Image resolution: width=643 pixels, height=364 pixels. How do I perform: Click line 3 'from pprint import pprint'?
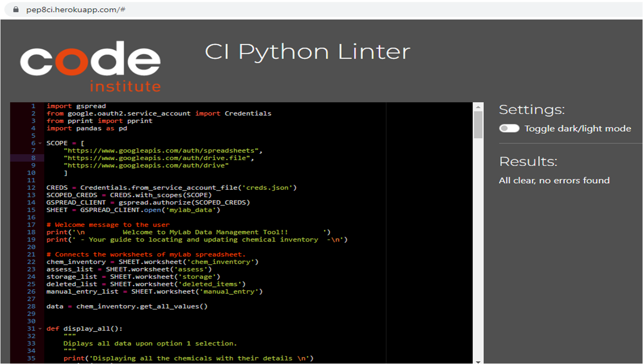(99, 121)
